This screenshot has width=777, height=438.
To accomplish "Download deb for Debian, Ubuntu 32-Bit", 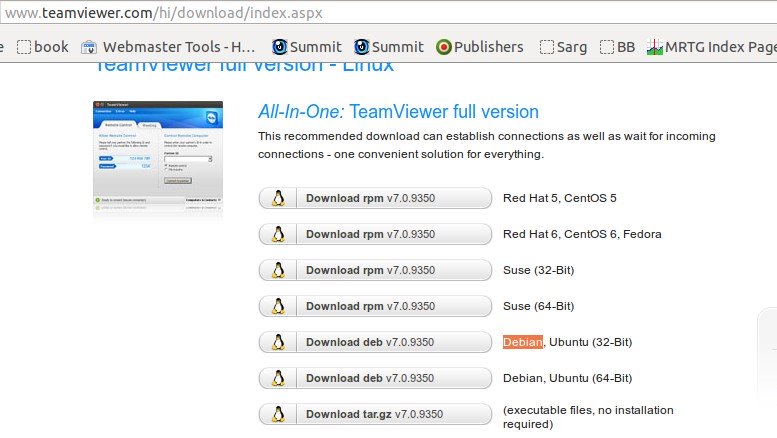I will (x=375, y=342).
